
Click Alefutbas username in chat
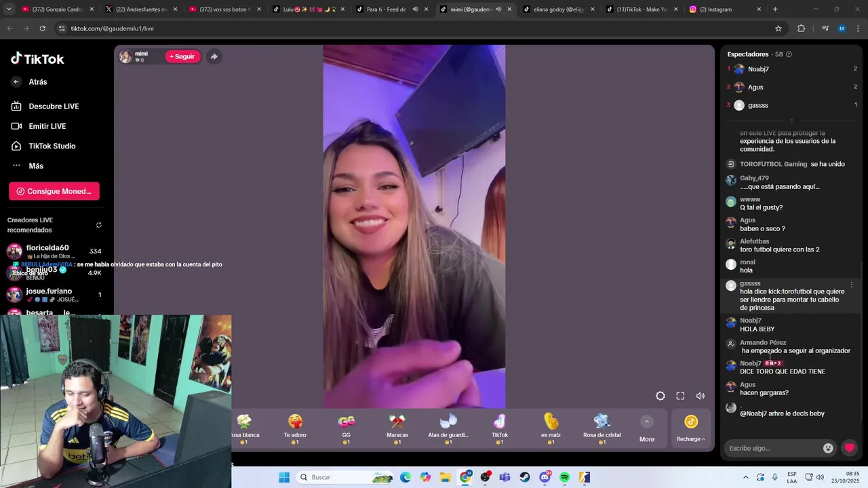coord(754,241)
